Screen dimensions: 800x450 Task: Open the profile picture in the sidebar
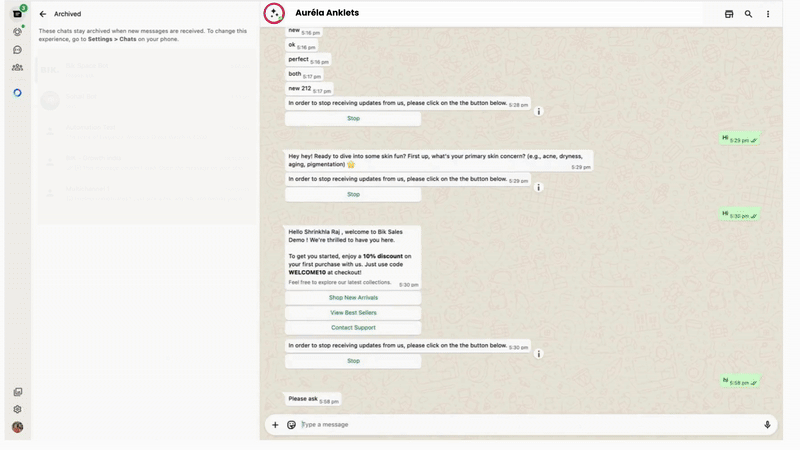coord(17,427)
